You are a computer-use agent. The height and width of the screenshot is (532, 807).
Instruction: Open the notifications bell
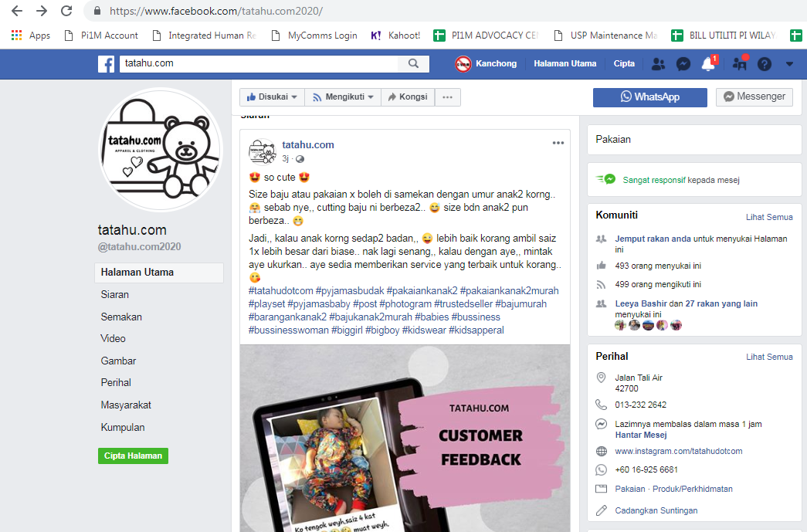(x=709, y=64)
